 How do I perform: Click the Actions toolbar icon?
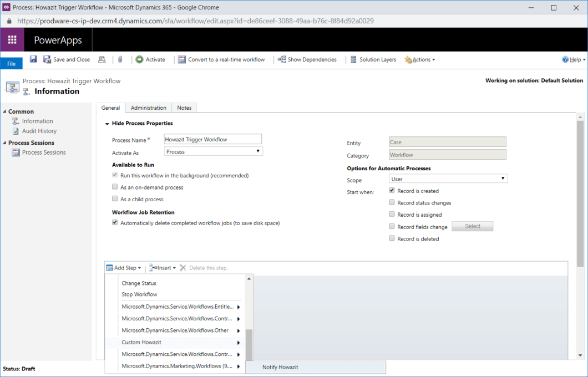coord(408,59)
